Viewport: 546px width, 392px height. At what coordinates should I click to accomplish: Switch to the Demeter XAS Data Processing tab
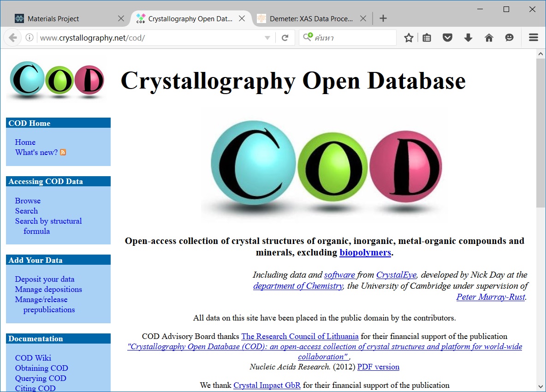coord(311,19)
